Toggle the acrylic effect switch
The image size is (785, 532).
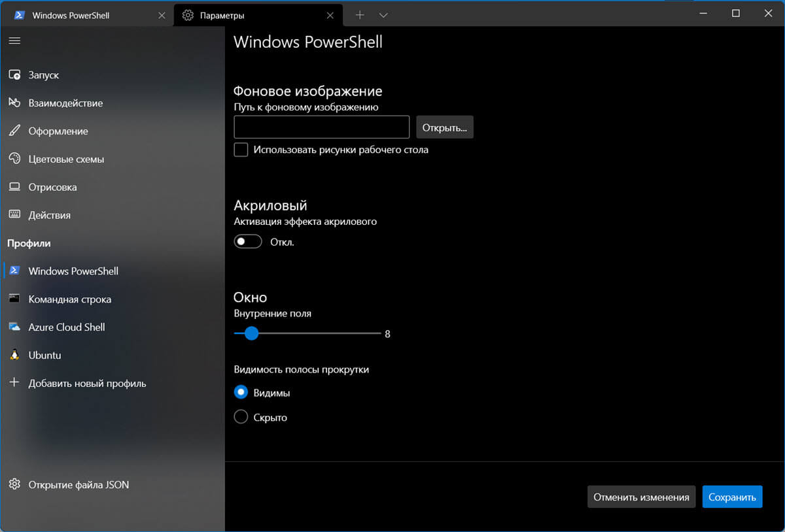tap(248, 242)
